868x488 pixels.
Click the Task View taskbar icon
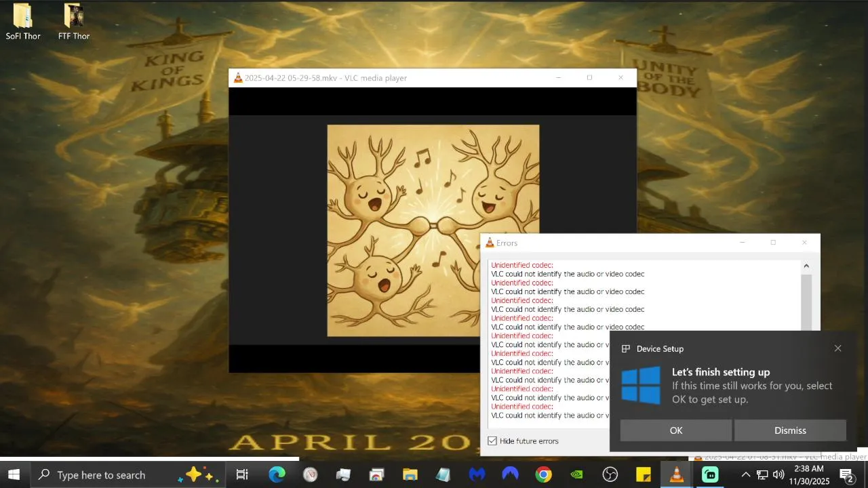pos(242,475)
